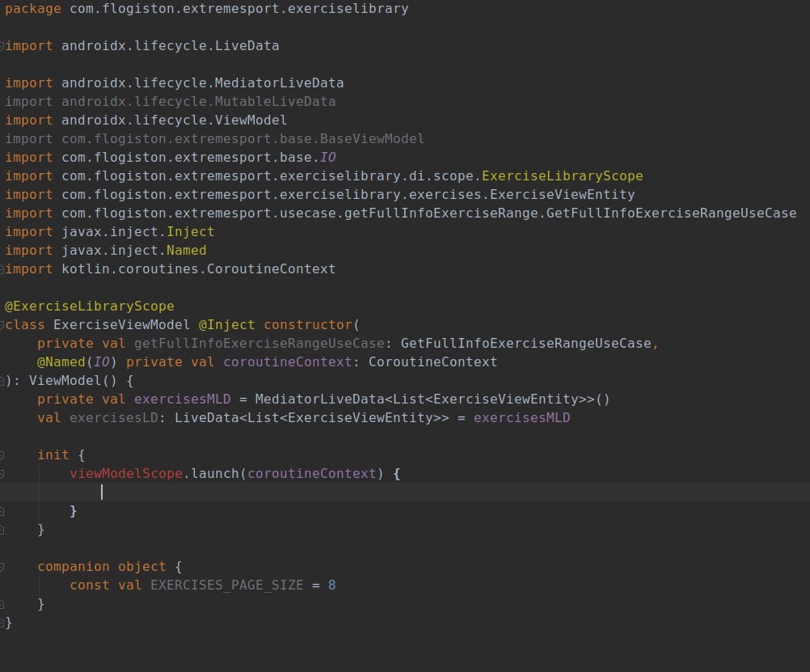Collapse the viewModelScope.launch block fold marker
810x672 pixels.
[2, 474]
